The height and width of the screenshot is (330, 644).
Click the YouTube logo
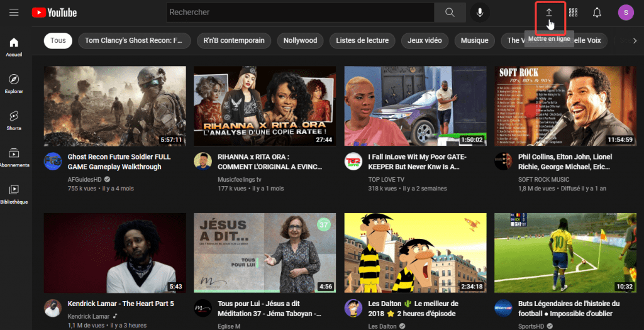(54, 13)
